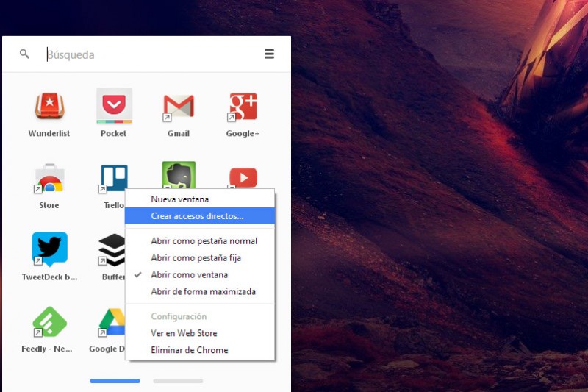Choose Eliminar de Chrome
The image size is (588, 392).
pyautogui.click(x=200, y=350)
